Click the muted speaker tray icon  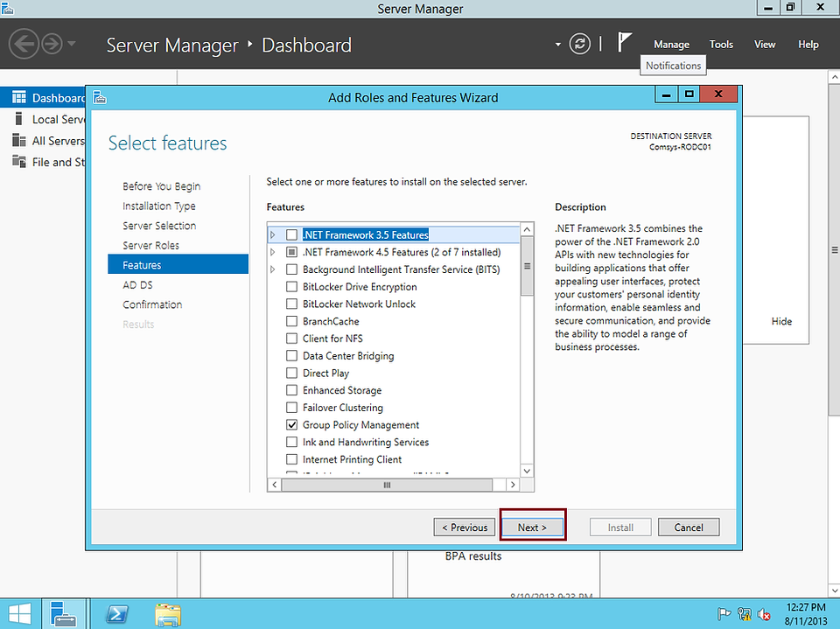tap(764, 614)
